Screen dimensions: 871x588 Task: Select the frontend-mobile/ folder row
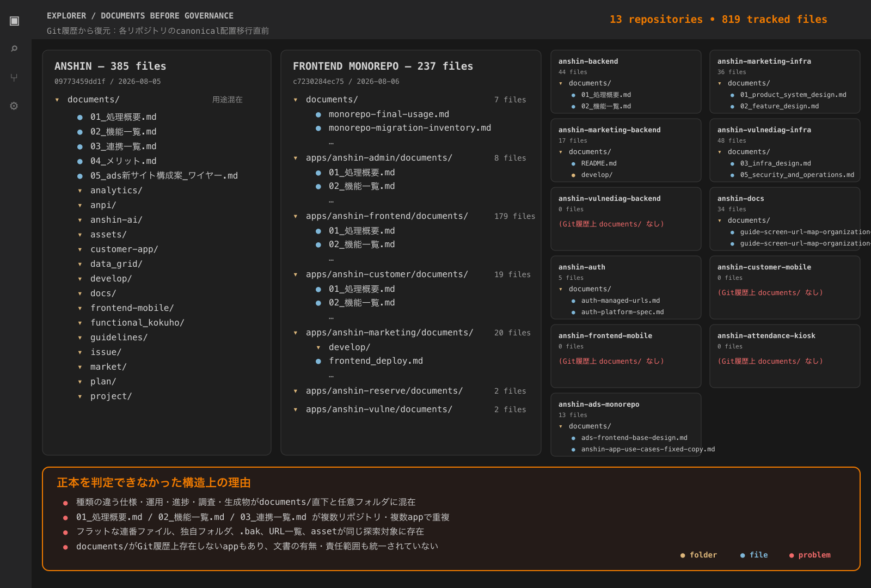(132, 308)
